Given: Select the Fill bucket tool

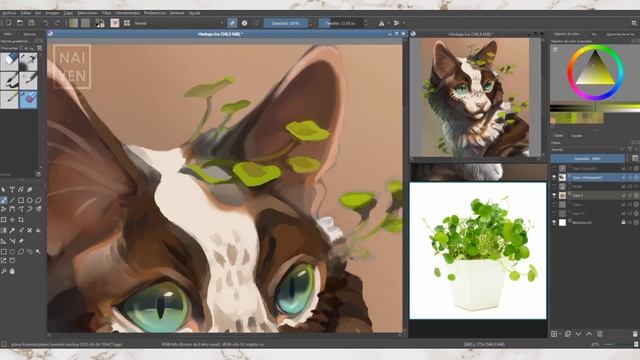Looking at the screenshot, I should (38, 230).
